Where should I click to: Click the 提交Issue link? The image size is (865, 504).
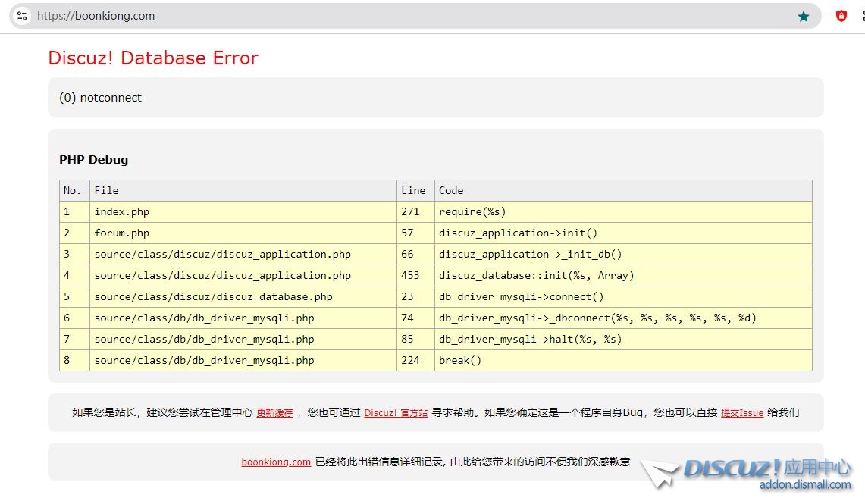[741, 413]
